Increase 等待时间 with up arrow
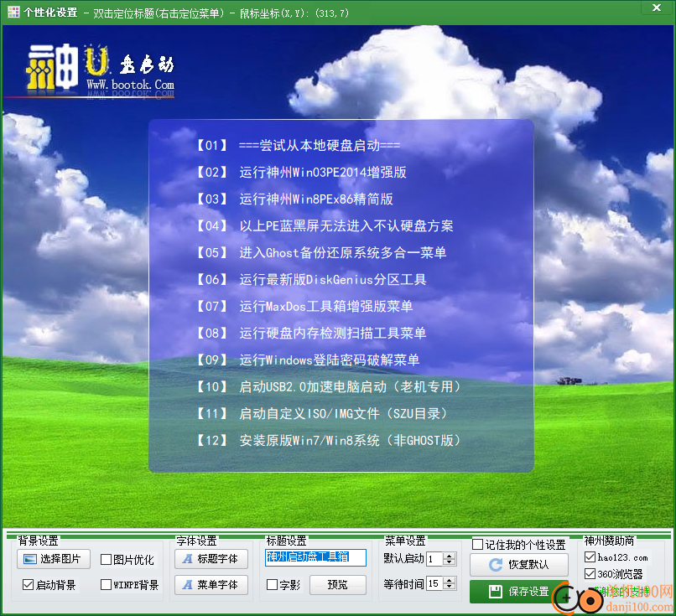676x616 pixels. click(x=450, y=580)
